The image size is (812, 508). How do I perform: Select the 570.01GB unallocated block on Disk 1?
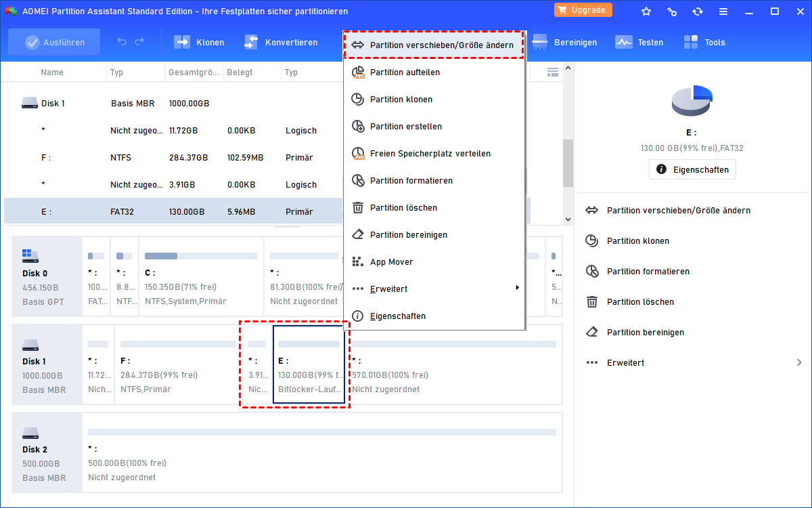click(x=453, y=364)
